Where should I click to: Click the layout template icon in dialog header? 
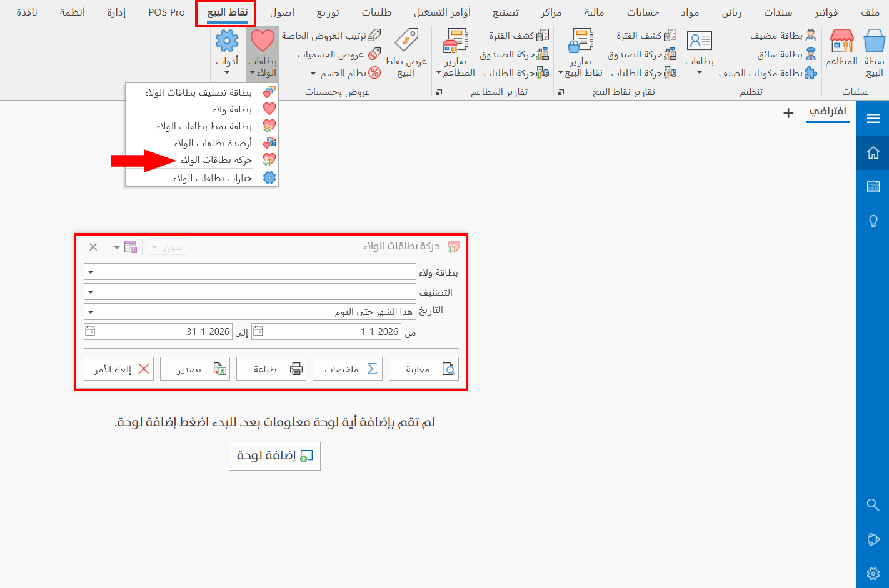pyautogui.click(x=130, y=247)
